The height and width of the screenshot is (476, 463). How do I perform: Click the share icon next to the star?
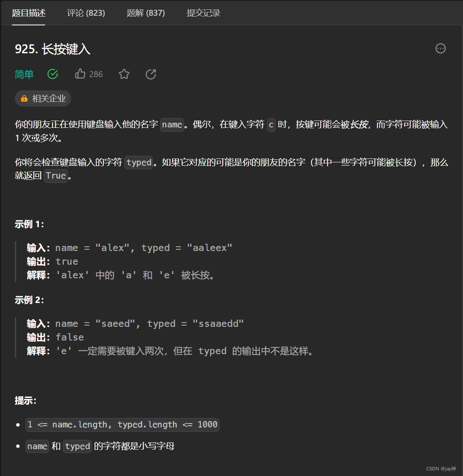click(x=150, y=74)
